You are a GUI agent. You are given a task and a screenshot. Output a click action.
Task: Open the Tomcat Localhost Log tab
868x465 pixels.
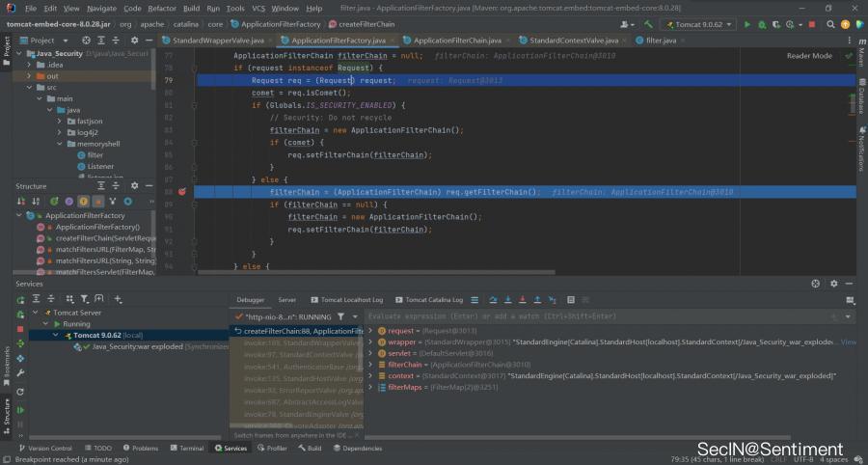(x=348, y=300)
